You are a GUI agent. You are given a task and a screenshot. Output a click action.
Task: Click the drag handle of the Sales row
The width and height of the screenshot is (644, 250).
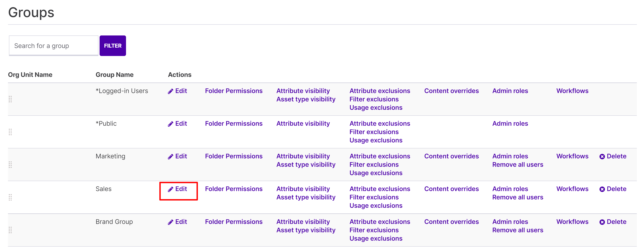[10, 197]
